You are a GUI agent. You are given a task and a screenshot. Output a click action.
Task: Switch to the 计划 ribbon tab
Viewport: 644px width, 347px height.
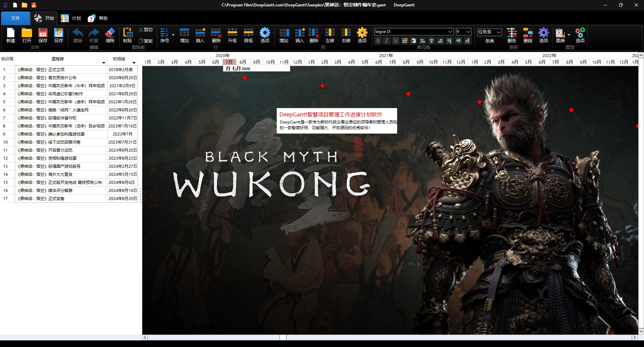pyautogui.click(x=71, y=18)
